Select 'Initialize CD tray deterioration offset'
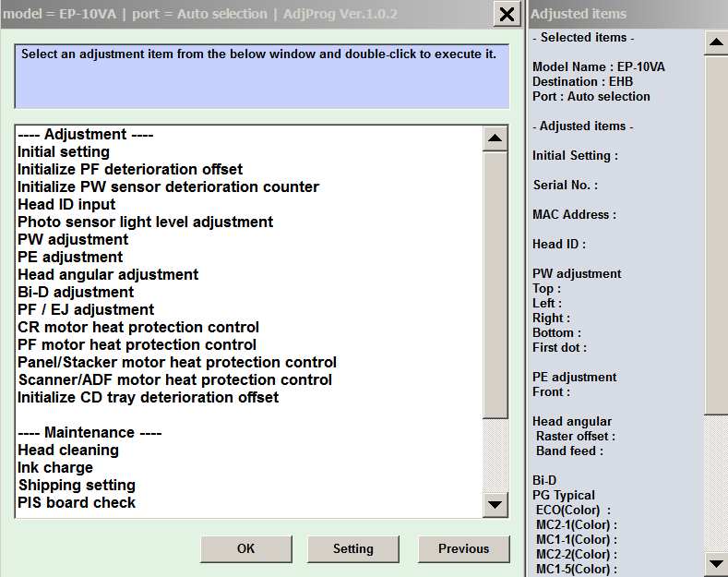Image resolution: width=728 pixels, height=577 pixels. [149, 397]
